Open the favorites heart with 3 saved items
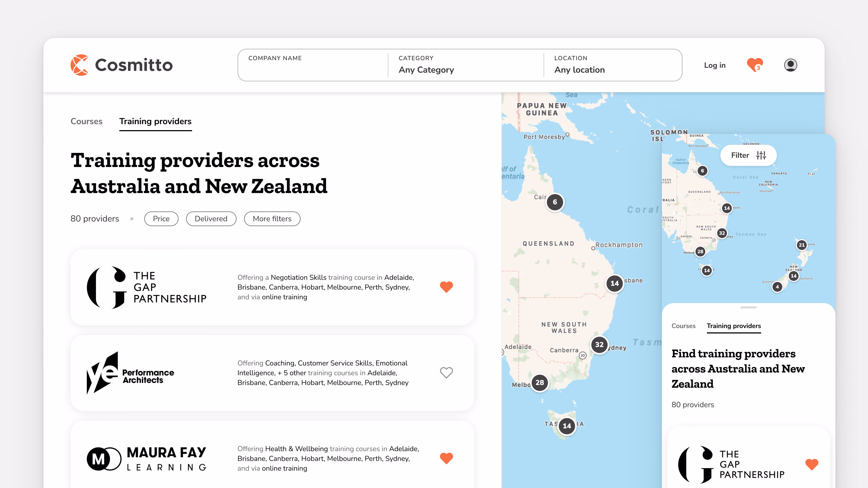Viewport: 868px width, 488px height. pos(755,65)
